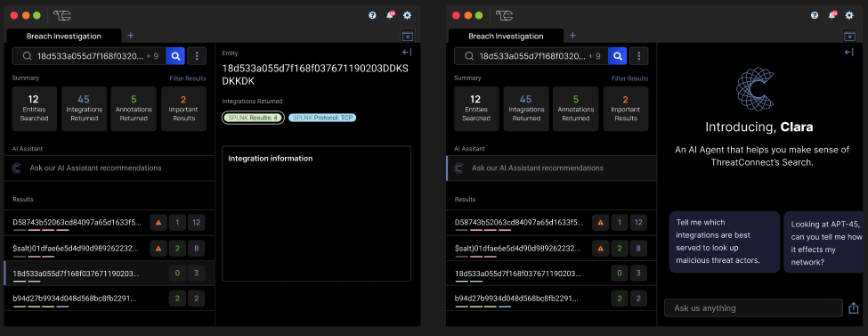The width and height of the screenshot is (868, 336).
Task: Click warning icon on D58743b row, left window
Action: 158,223
